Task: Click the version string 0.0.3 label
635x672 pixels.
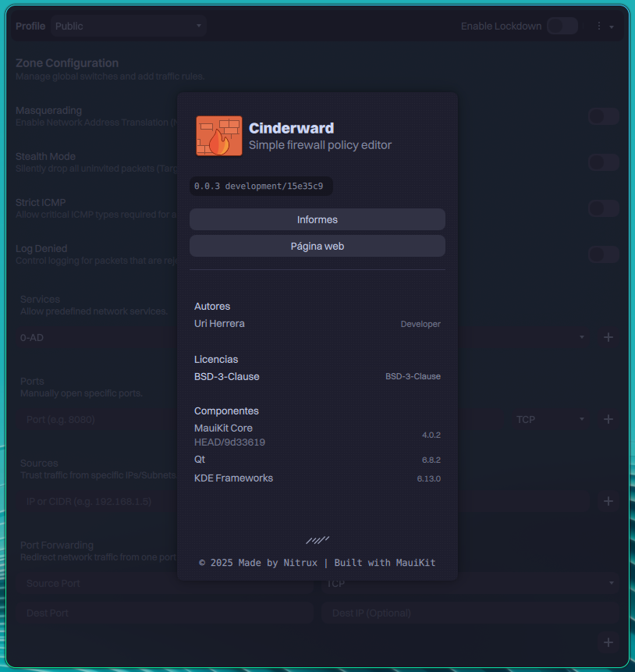Action: coord(259,187)
